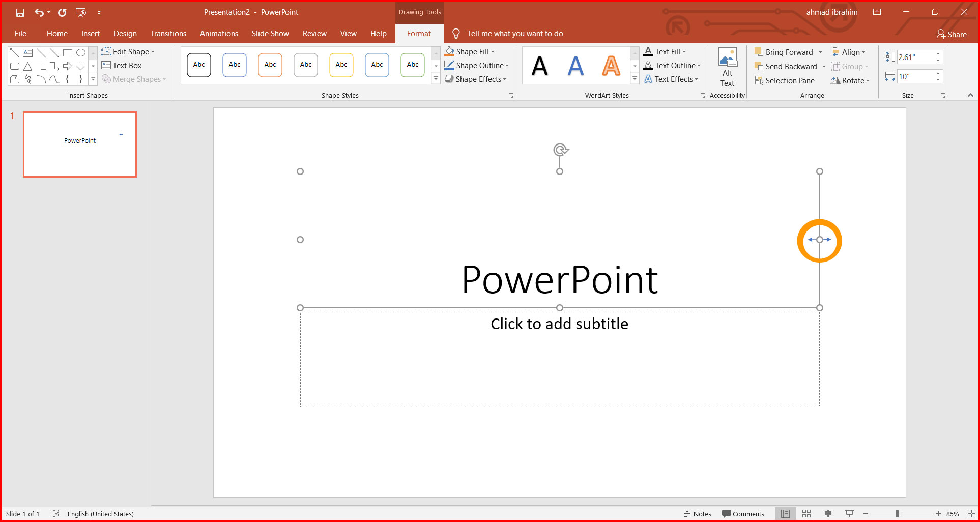This screenshot has width=980, height=522.
Task: Start slideshow from beginning icon
Action: pyautogui.click(x=81, y=12)
